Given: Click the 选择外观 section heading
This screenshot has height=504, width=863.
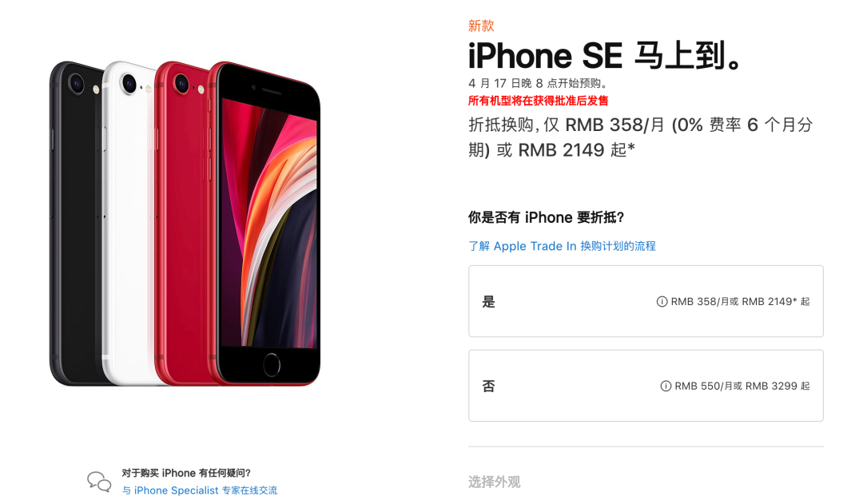Looking at the screenshot, I should click(x=495, y=482).
